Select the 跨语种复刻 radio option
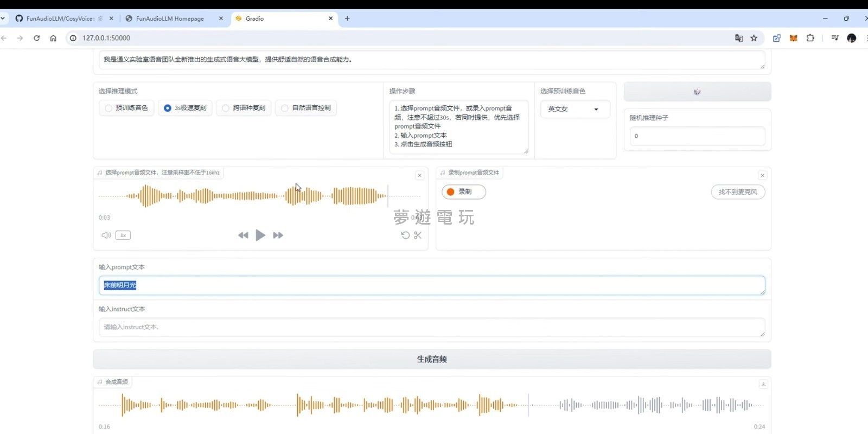 click(x=244, y=108)
